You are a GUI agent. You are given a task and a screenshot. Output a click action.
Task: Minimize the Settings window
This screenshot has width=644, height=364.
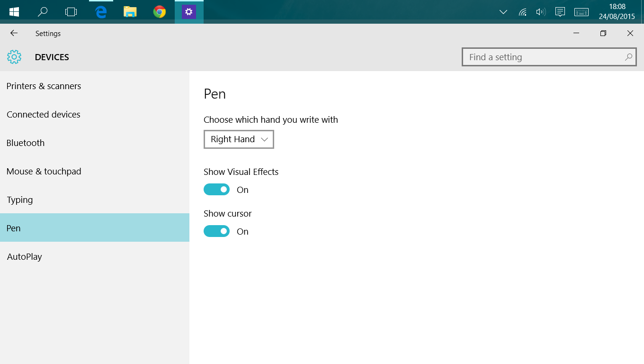pos(576,33)
